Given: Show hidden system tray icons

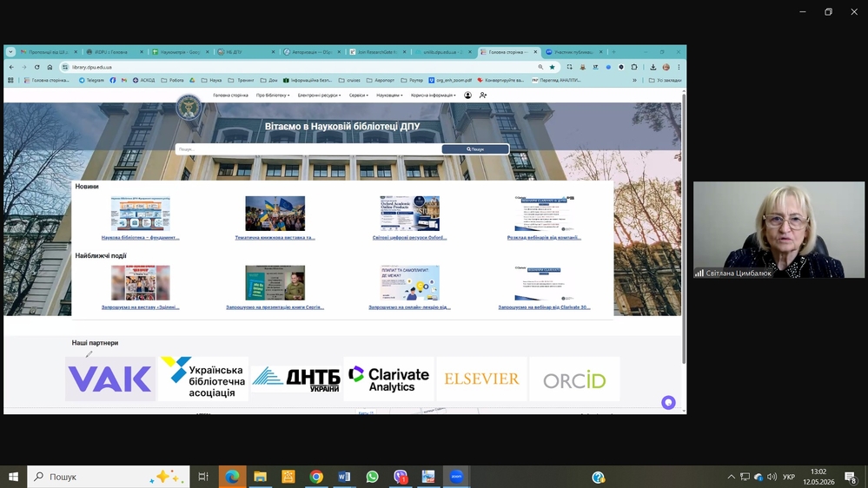Looking at the screenshot, I should click(x=731, y=477).
